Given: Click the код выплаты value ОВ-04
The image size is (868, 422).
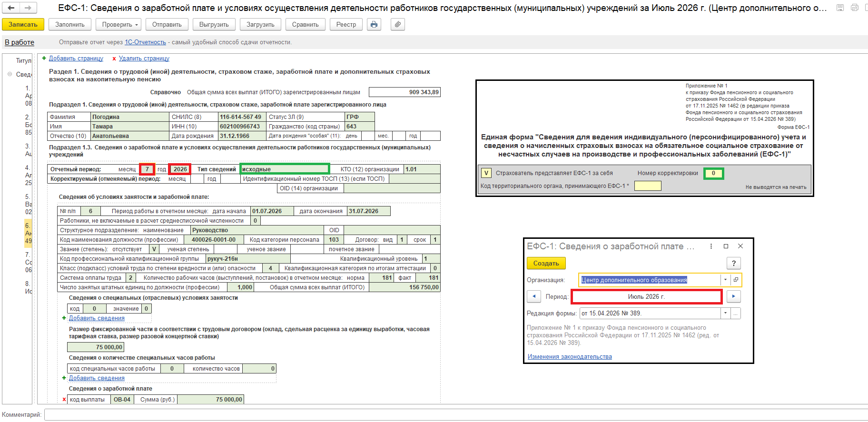Looking at the screenshot, I should (x=122, y=400).
